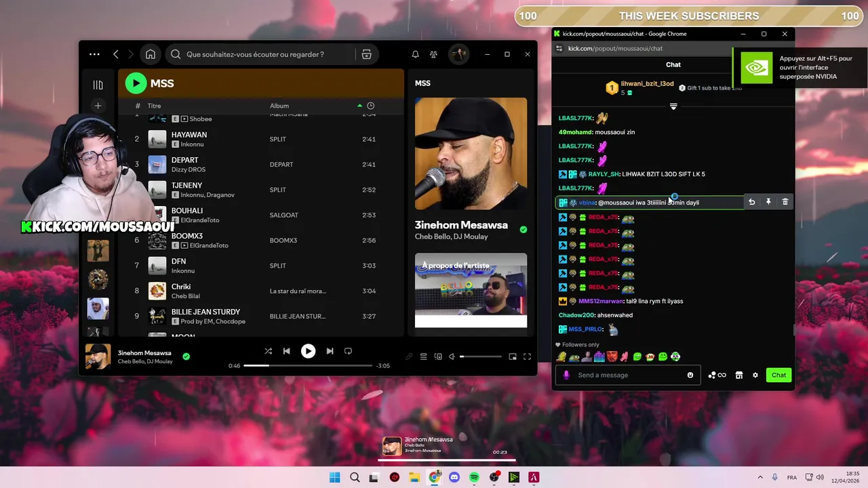Click the green Chat send button

(778, 375)
